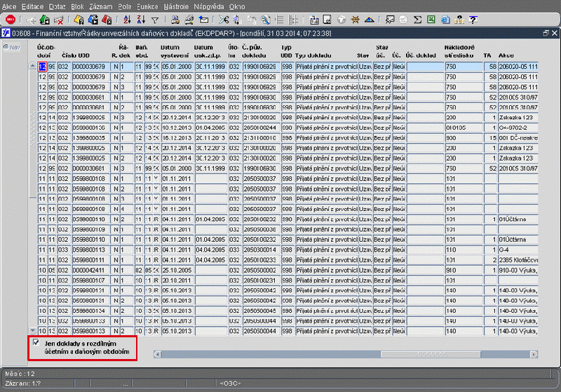Click the blue web document icon

tap(445, 20)
